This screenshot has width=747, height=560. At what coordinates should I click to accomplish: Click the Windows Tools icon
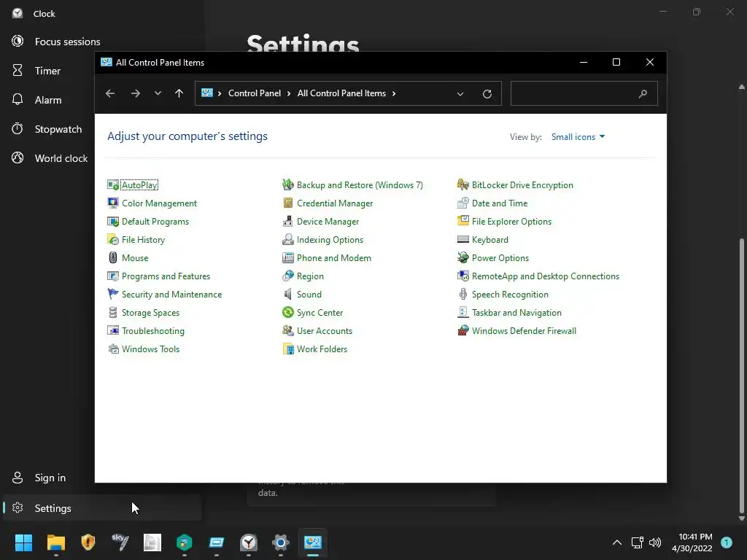(113, 349)
